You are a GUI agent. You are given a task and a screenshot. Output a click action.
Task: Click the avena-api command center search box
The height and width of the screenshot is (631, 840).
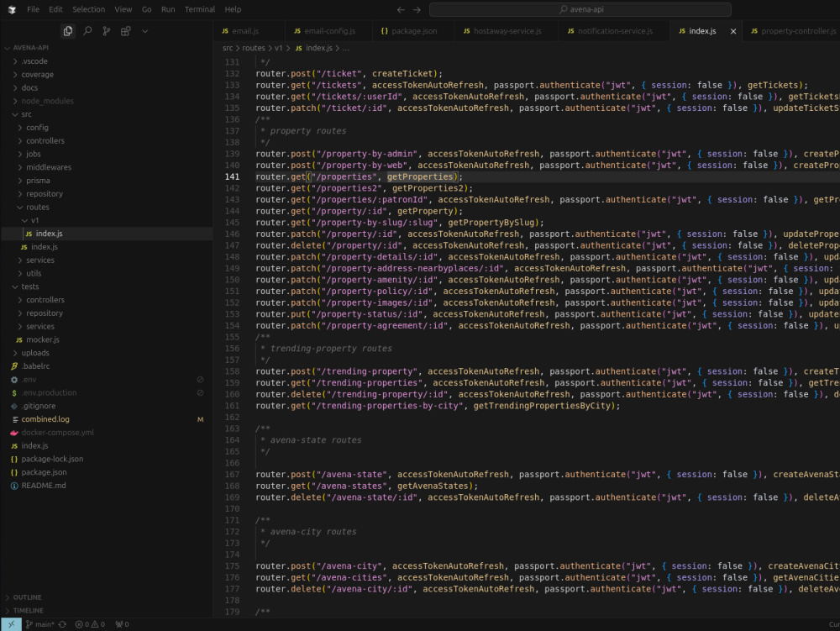click(x=580, y=9)
